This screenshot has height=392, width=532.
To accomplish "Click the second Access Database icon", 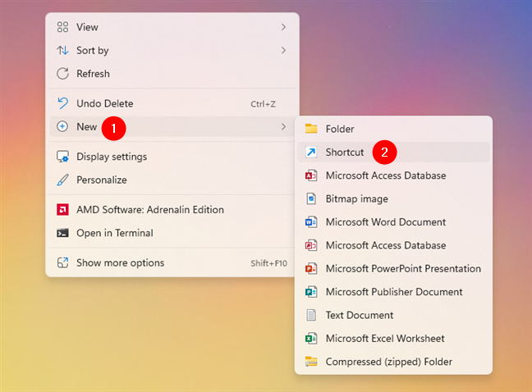I will pos(311,245).
